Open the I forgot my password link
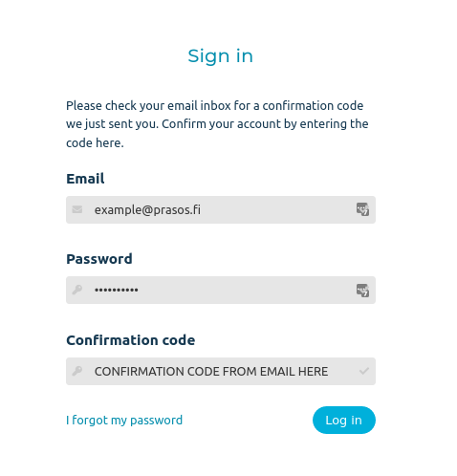Image resolution: width=457 pixels, height=476 pixels. point(124,421)
